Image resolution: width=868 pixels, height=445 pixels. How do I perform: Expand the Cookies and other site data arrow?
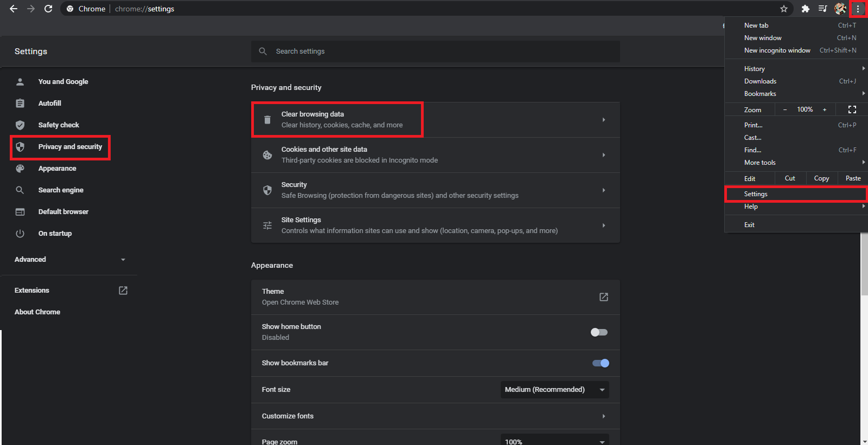[x=604, y=155]
